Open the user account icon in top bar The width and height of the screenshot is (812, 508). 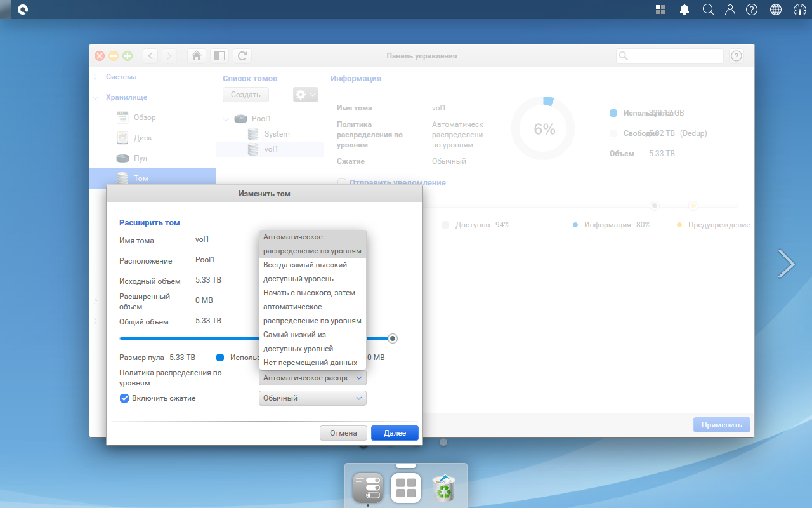click(730, 10)
